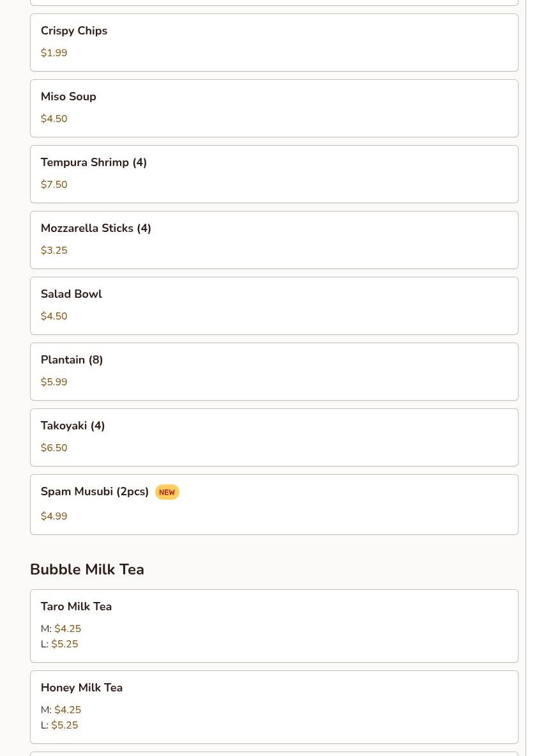539x756 pixels.
Task: Choose the medium price of Honey Milk Tea
Action: (68, 710)
